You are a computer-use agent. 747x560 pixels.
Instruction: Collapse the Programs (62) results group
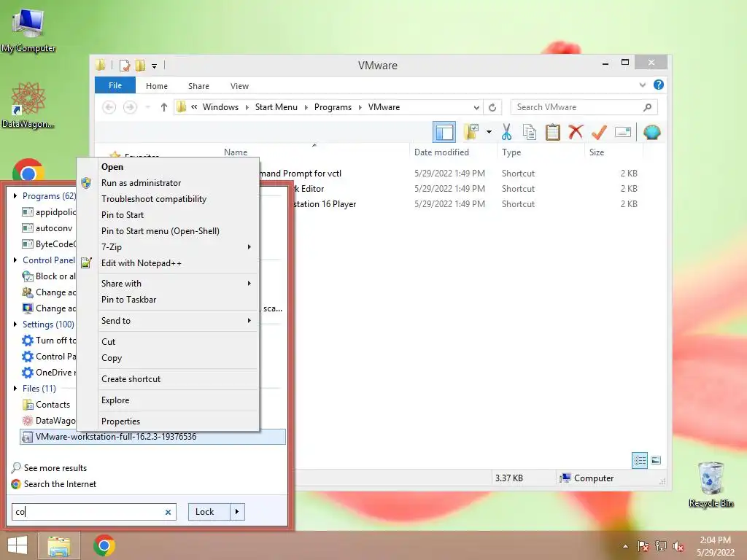pos(15,195)
